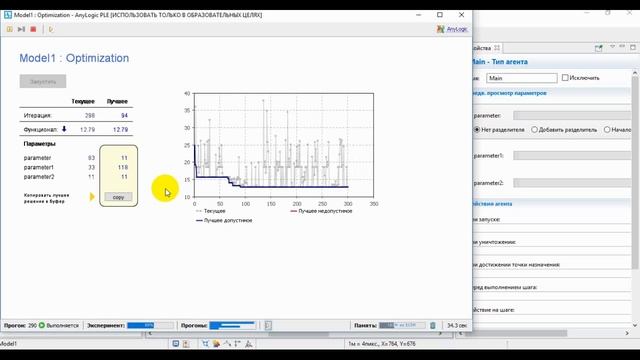This screenshot has width=640, height=360.
Task: Click the Текущее chart legend entry
Action: click(211, 211)
